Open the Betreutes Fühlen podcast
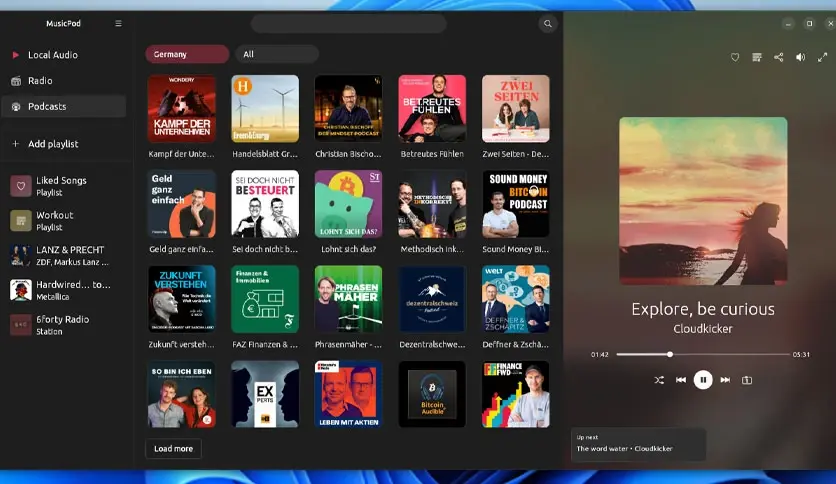836x484 pixels. (432, 109)
